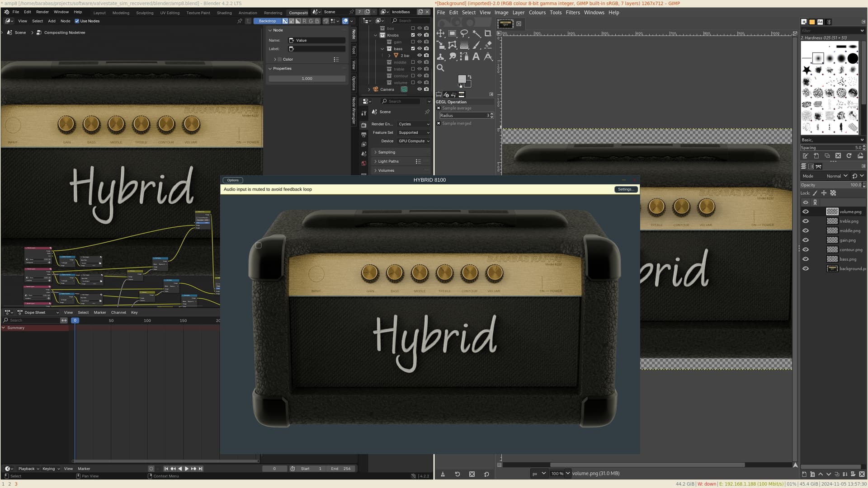Image resolution: width=868 pixels, height=488 pixels.
Task: Open the GIMP Filters menu
Action: pos(572,13)
